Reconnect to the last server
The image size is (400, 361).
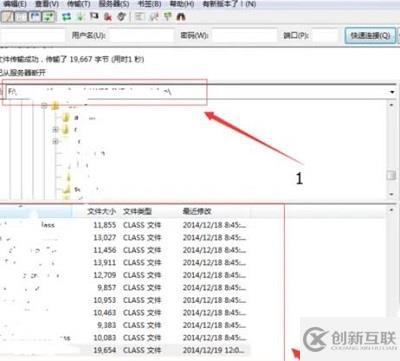121,16
